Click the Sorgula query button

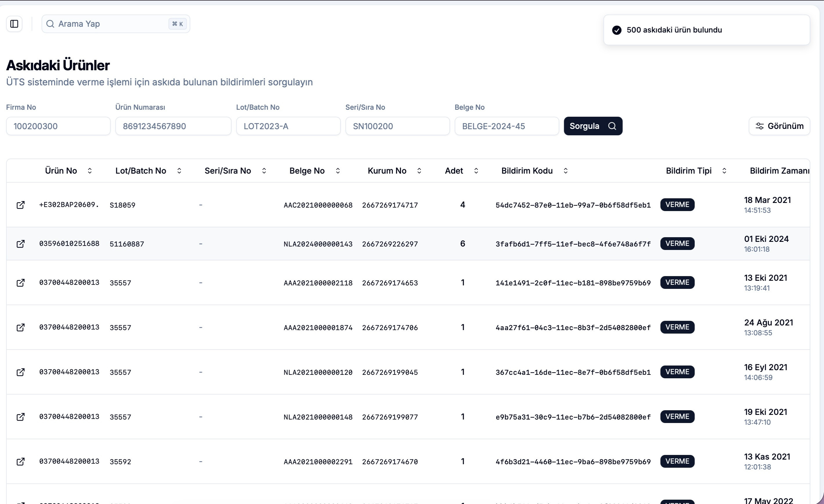[x=593, y=126]
